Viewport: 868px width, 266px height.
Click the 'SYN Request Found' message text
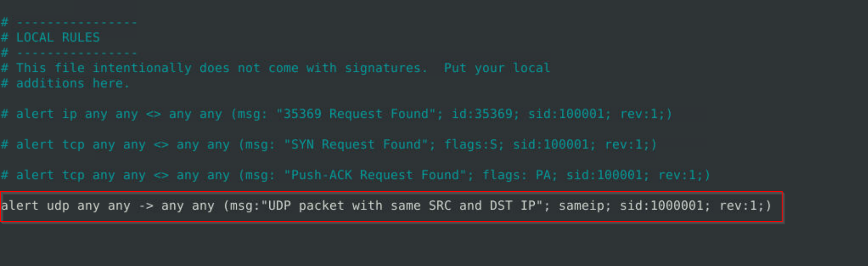point(356,145)
